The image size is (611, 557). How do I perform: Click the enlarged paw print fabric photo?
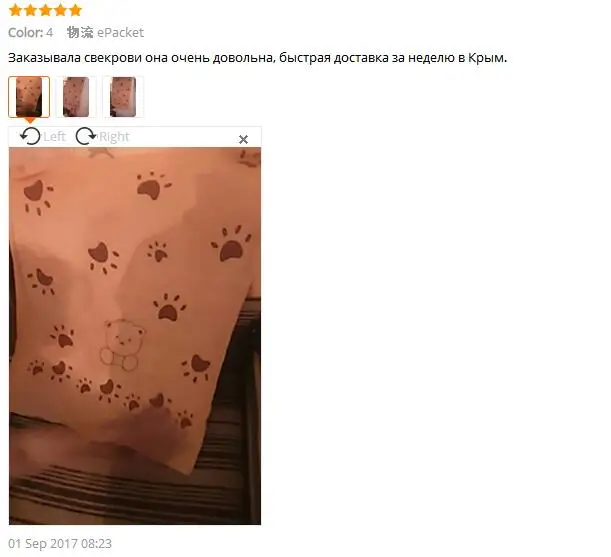tap(135, 336)
